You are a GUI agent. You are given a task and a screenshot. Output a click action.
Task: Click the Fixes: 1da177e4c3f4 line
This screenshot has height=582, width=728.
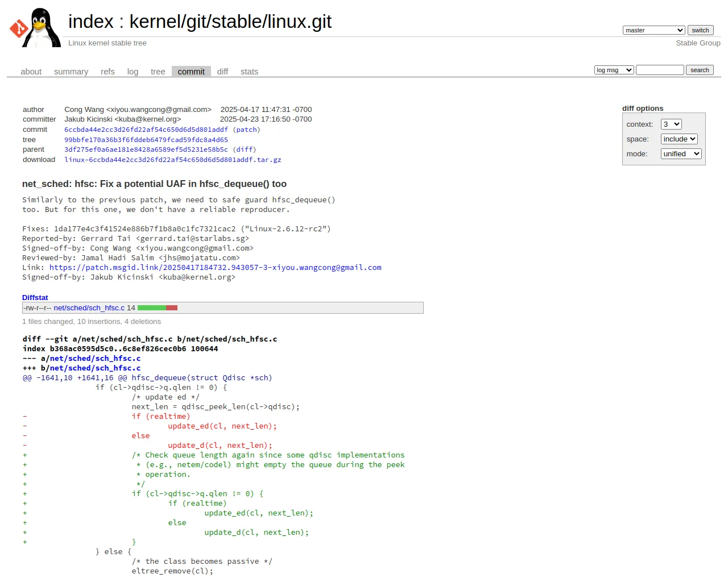(x=176, y=229)
